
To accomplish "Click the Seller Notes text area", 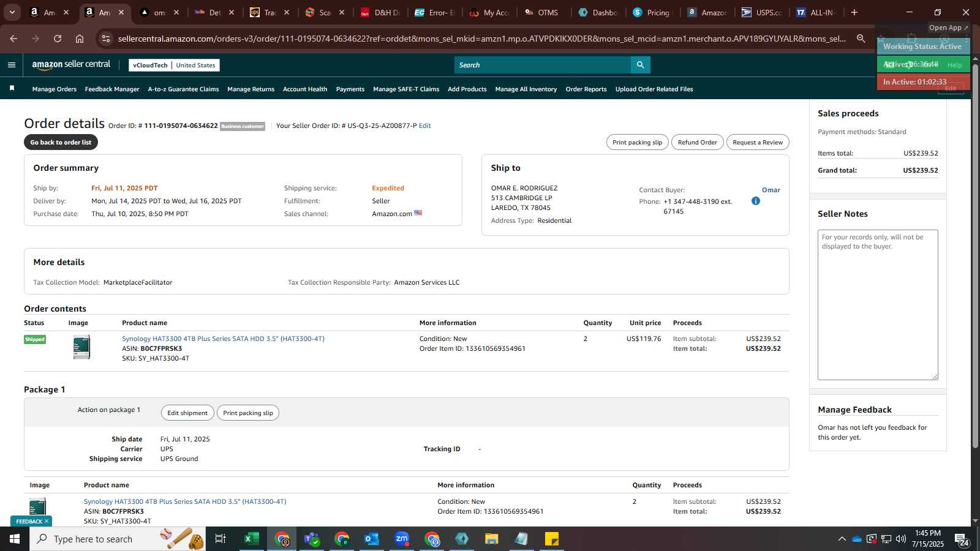I will tap(878, 305).
